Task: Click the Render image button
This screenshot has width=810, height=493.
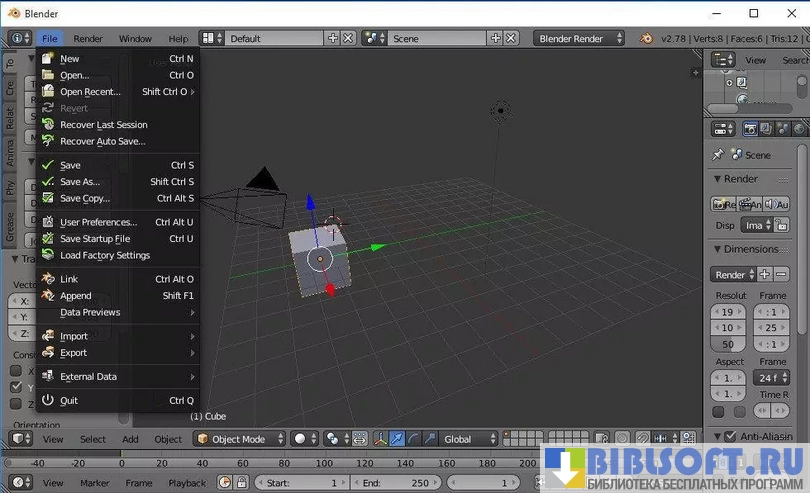Action: (x=724, y=204)
